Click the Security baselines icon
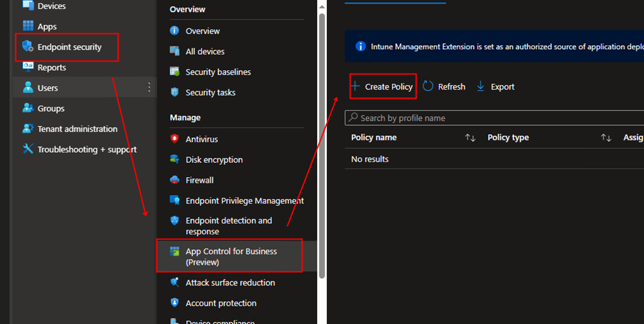 tap(175, 71)
